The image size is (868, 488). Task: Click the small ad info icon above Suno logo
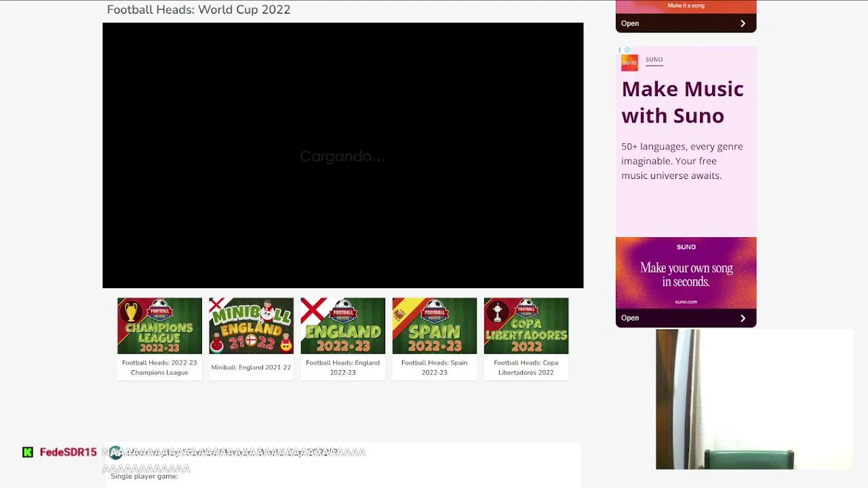click(627, 50)
